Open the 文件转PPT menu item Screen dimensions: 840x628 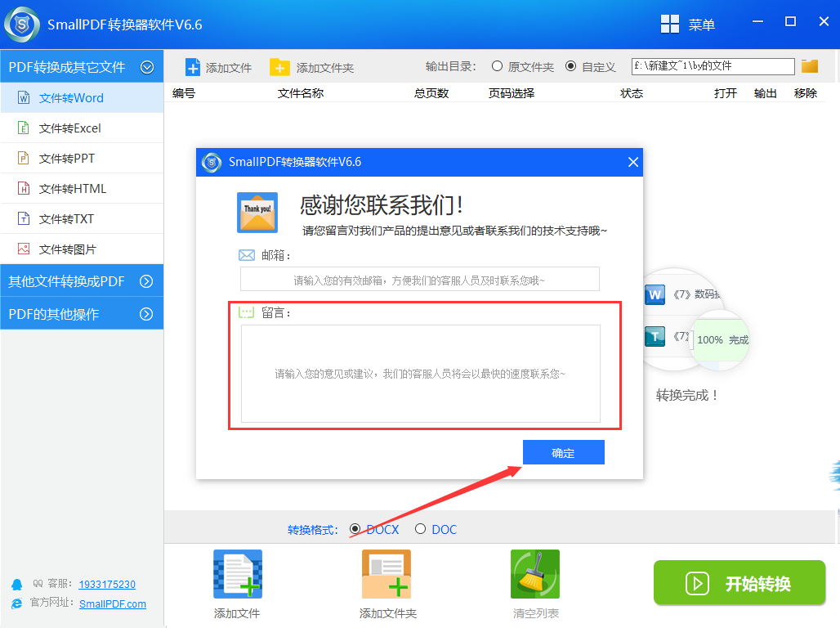click(82, 158)
